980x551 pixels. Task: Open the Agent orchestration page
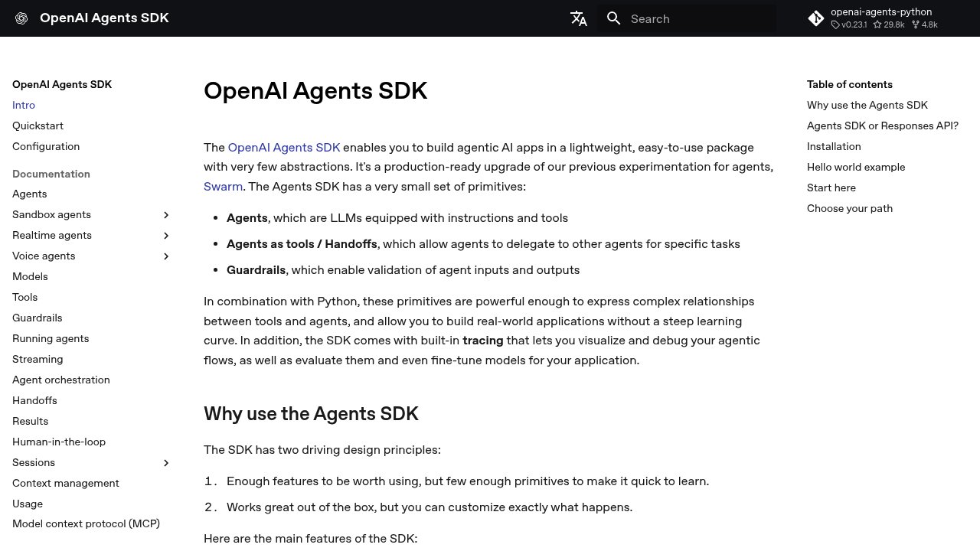pyautogui.click(x=61, y=380)
